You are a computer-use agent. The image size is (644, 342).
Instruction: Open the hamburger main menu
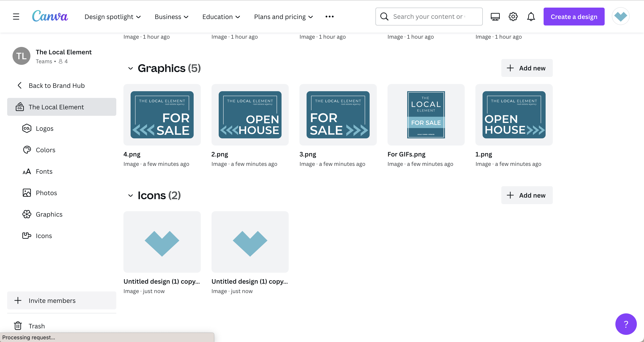pyautogui.click(x=16, y=17)
